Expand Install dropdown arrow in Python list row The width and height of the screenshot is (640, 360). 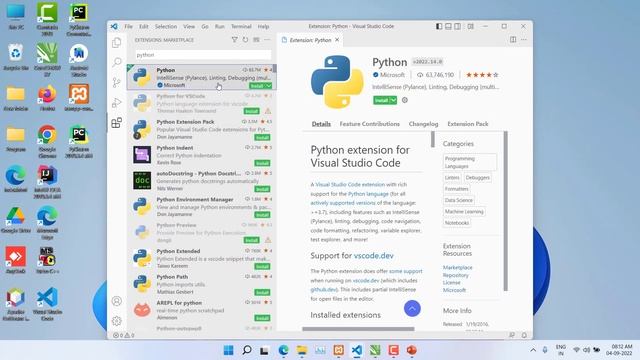coord(269,86)
